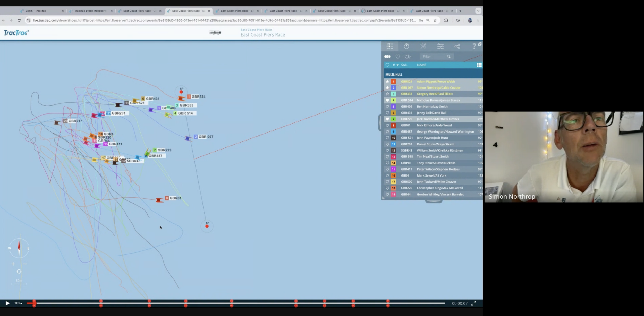The image size is (644, 316).
Task: Zoom in with the map plus icon
Action: coord(13,264)
